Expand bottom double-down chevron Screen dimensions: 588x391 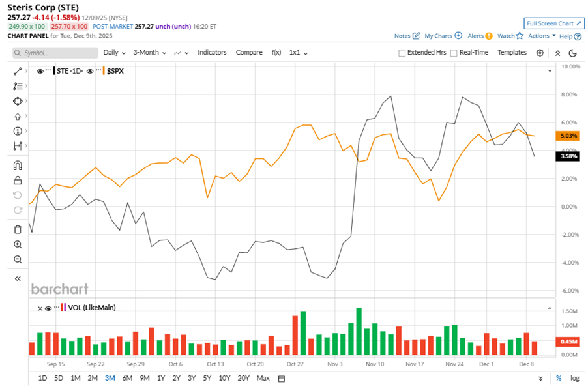tap(540, 379)
